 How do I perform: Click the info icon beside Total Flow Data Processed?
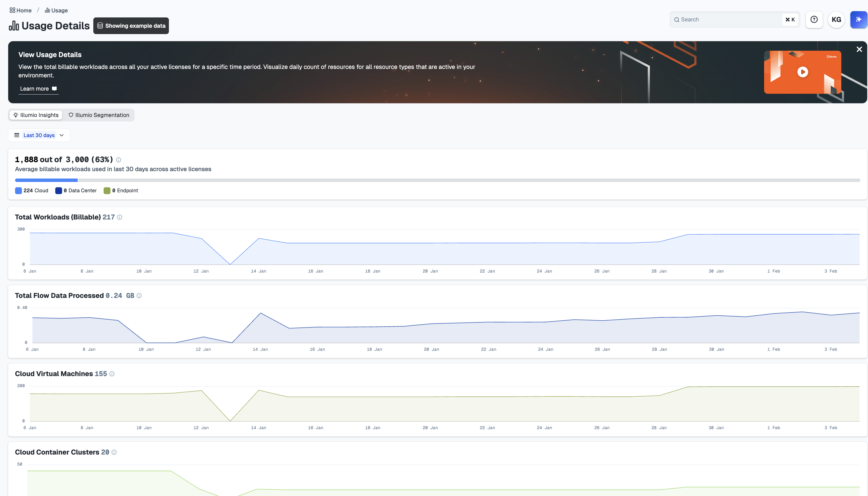click(139, 296)
